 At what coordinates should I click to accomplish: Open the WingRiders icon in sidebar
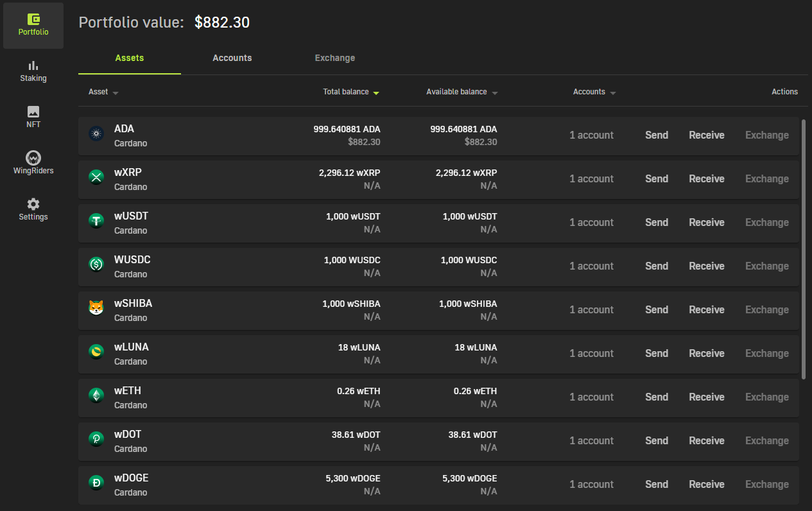(33, 157)
